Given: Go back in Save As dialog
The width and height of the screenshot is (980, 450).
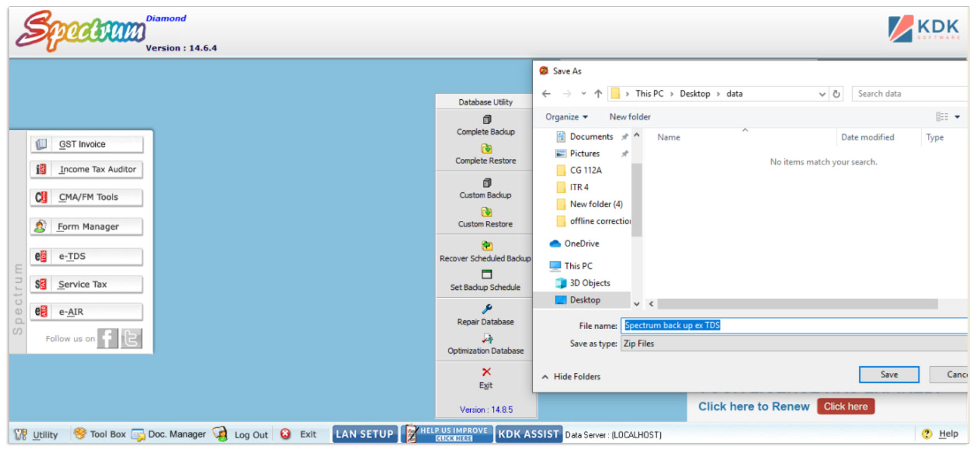Looking at the screenshot, I should pyautogui.click(x=547, y=94).
